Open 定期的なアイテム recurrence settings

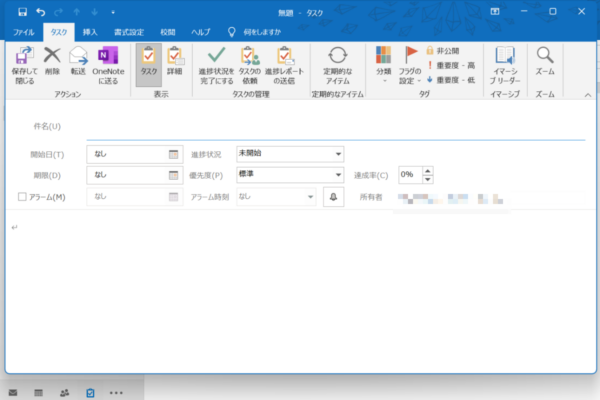click(x=338, y=65)
